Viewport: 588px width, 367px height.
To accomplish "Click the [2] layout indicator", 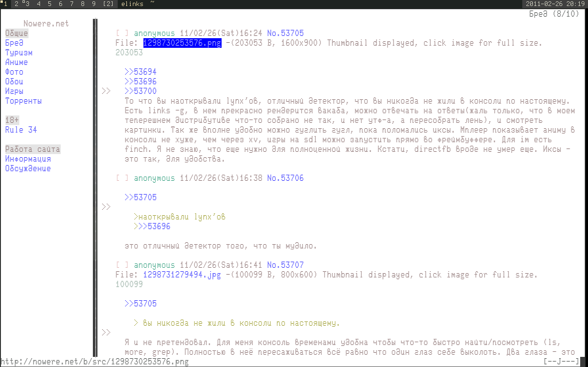I will click(x=108, y=4).
